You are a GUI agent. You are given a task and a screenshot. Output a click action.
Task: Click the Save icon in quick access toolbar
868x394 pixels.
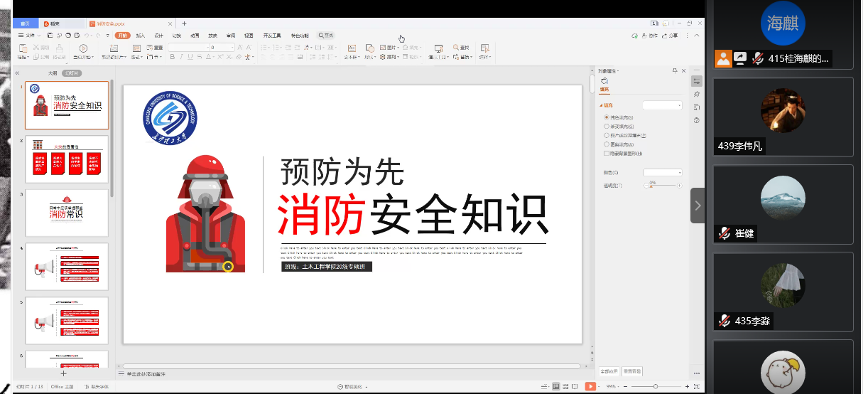(50, 35)
